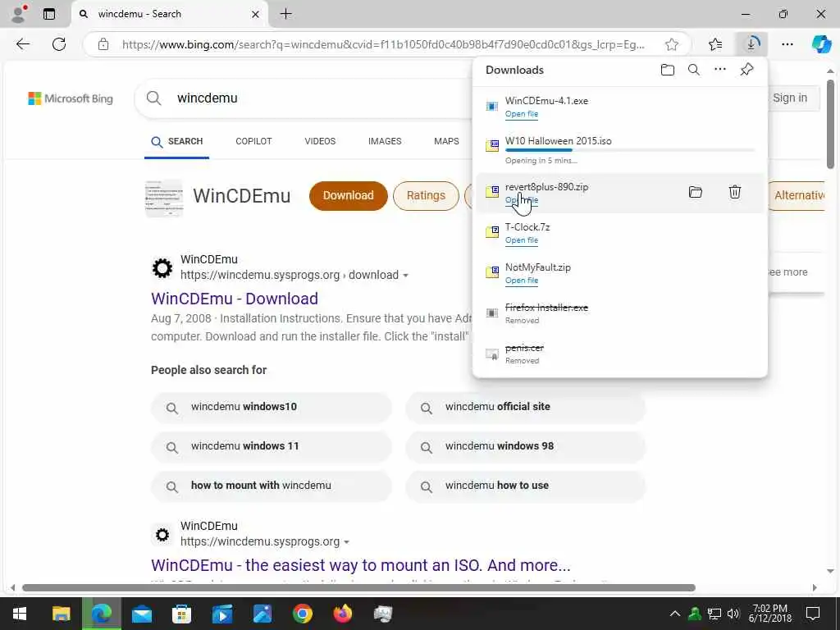Search for how to mount with wincdemu
The width and height of the screenshot is (840, 630).
[271, 486]
